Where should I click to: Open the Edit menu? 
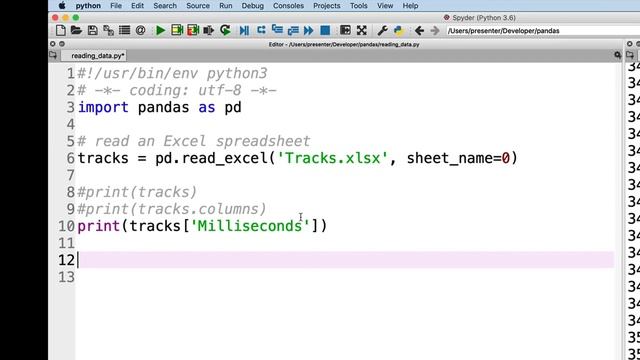click(137, 6)
